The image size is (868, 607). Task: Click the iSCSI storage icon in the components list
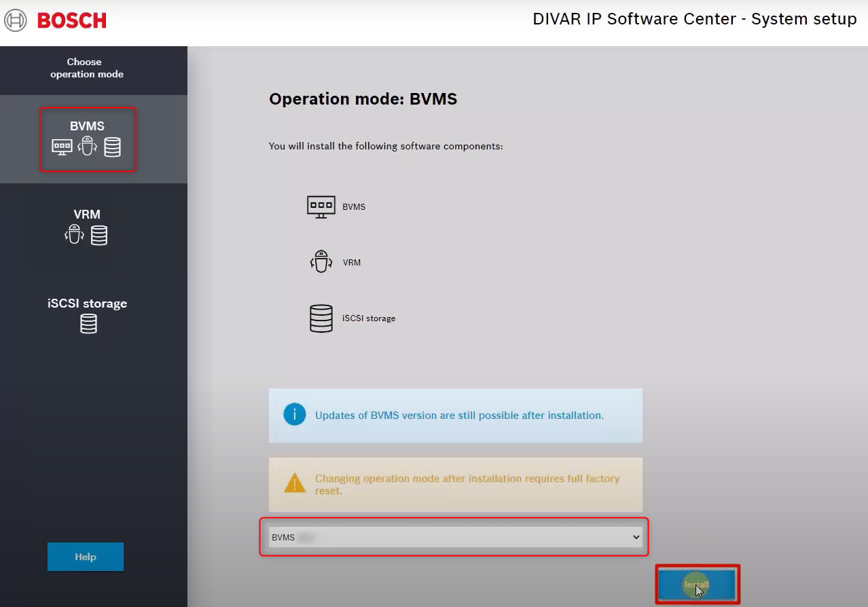(321, 318)
